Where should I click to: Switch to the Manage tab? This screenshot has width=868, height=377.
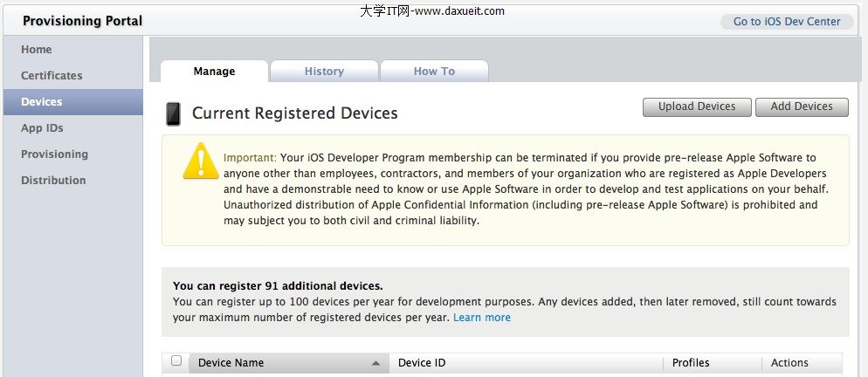(x=214, y=72)
